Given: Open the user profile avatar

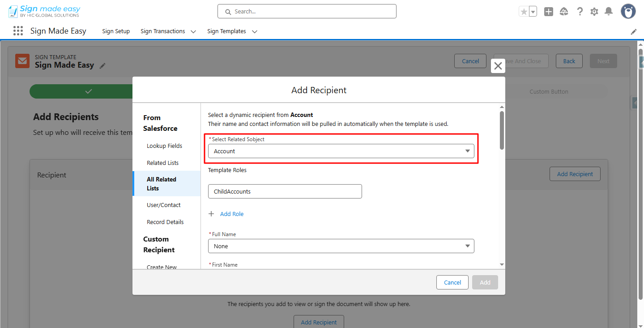Looking at the screenshot, I should [x=628, y=11].
